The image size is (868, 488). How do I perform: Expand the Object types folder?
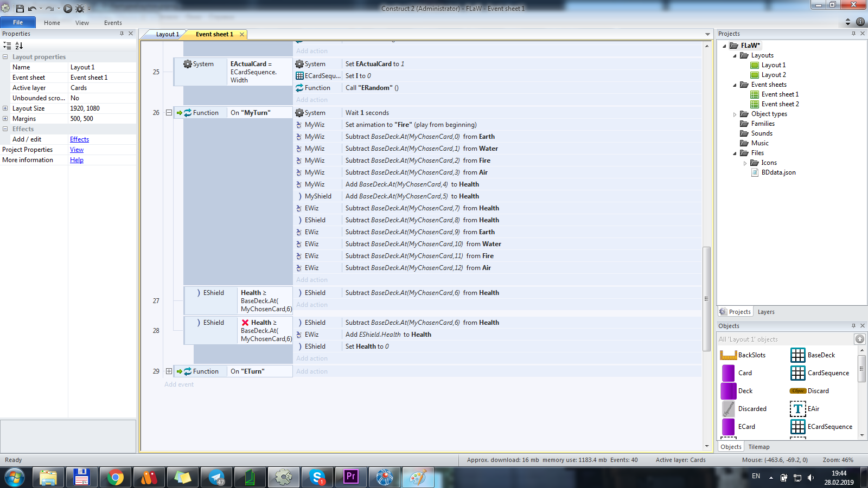(x=735, y=114)
